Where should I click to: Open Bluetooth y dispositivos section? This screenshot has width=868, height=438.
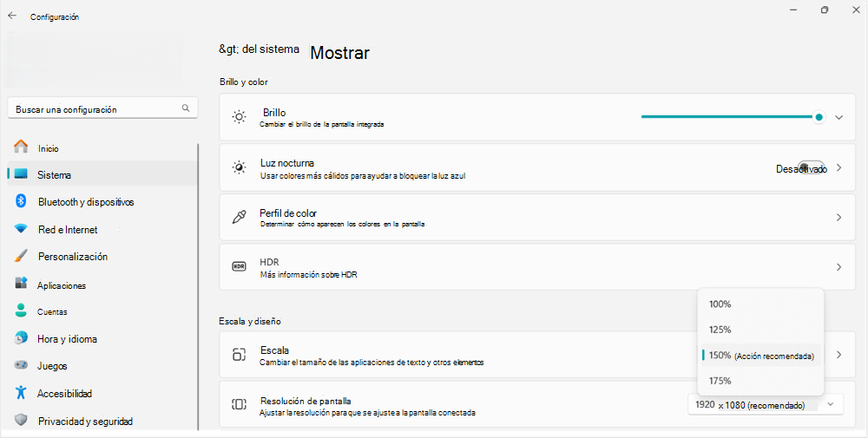102,201
